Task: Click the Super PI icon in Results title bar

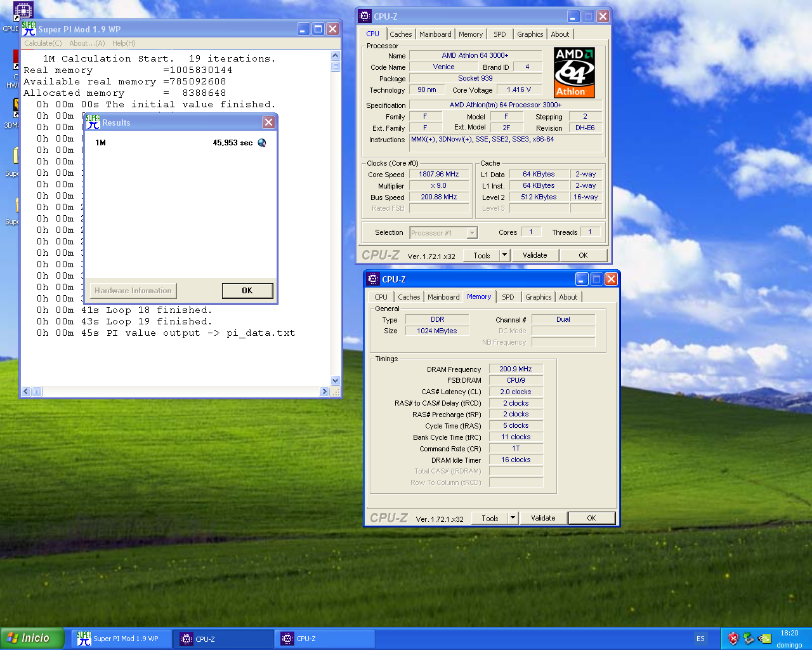Action: (x=93, y=122)
